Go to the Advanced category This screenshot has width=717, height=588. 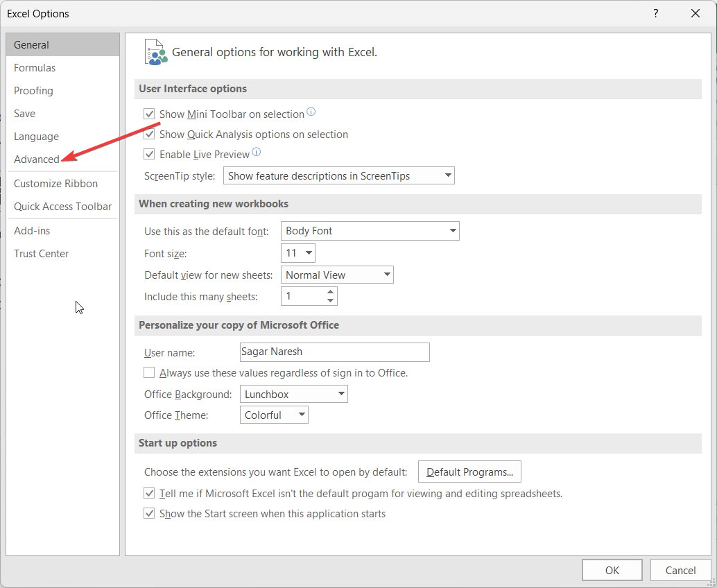tap(62, 159)
